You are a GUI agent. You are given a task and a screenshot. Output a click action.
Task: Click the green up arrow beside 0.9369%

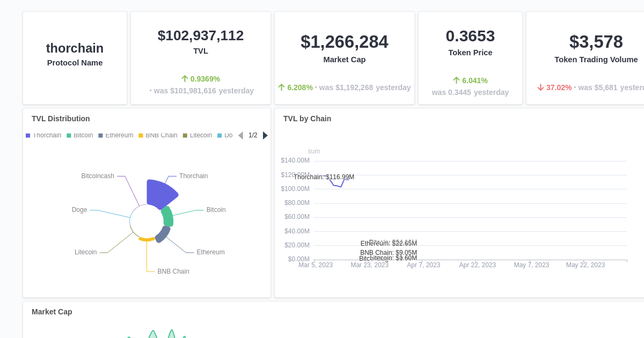(185, 79)
